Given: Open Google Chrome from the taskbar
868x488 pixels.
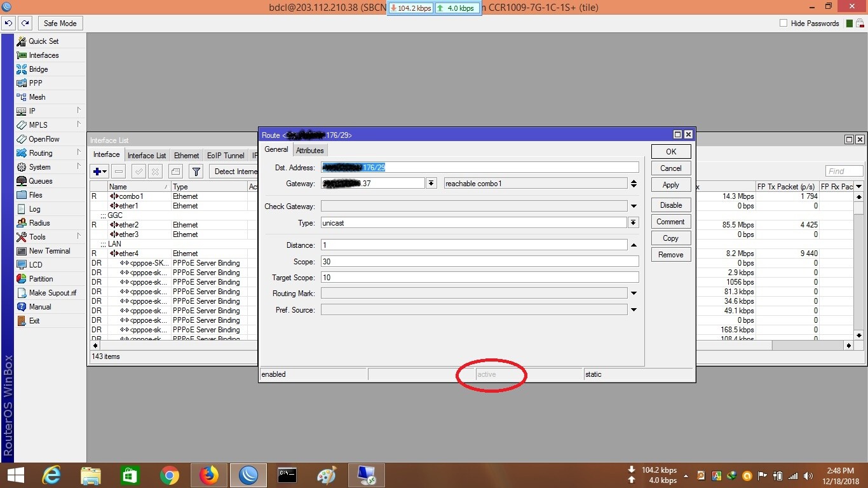Looking at the screenshot, I should 169,475.
